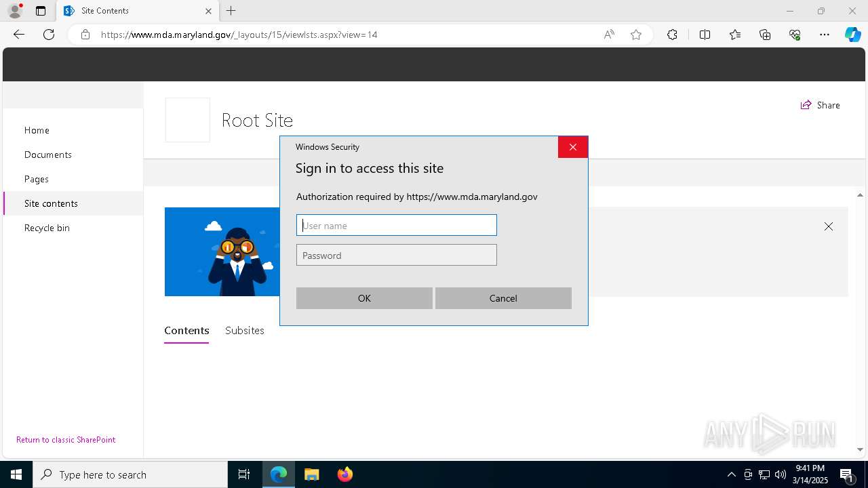Open browser profile avatar icon

coord(15,11)
